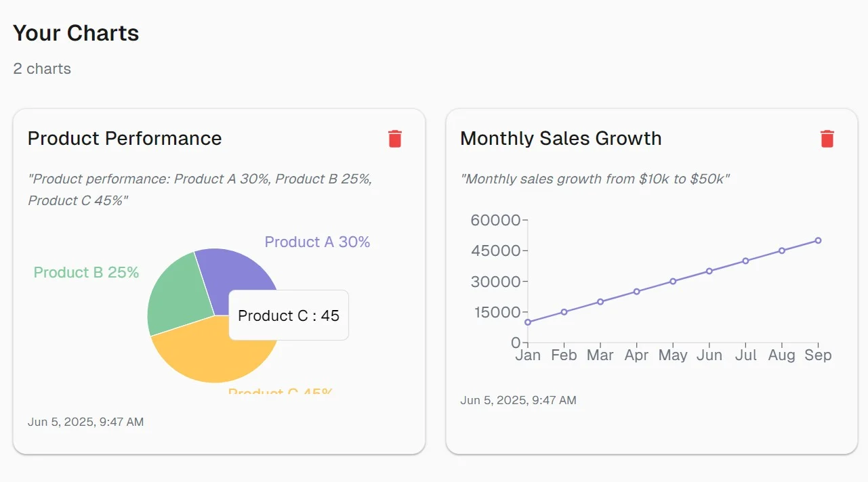Delete the Monthly Sales Growth chart
The width and height of the screenshot is (868, 482).
pyautogui.click(x=827, y=139)
